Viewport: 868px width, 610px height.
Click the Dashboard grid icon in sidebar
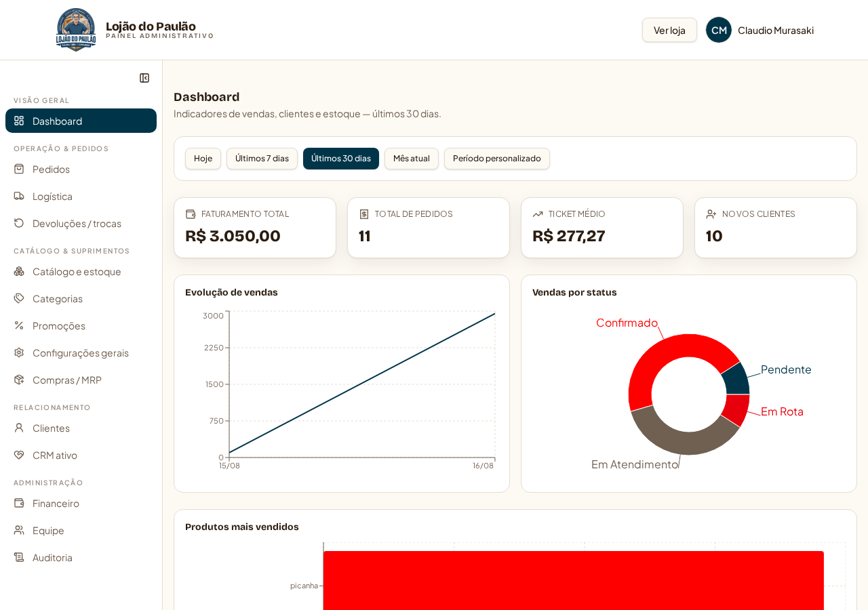coord(19,121)
